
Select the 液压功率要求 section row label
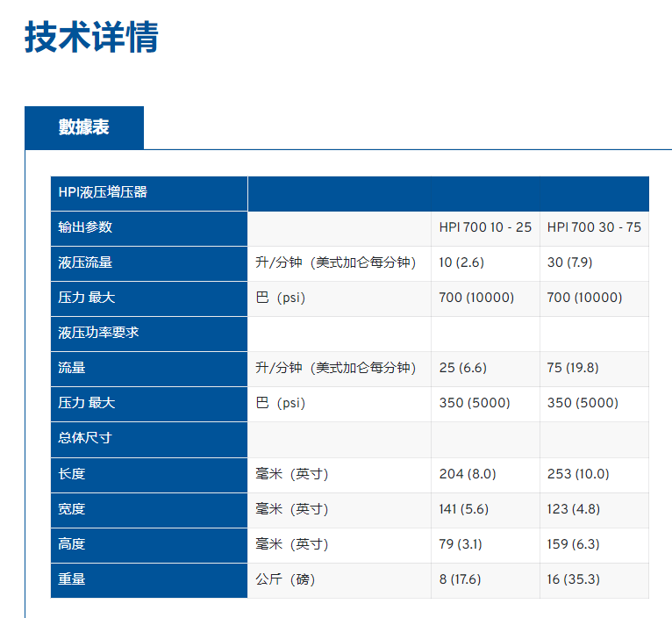98,333
